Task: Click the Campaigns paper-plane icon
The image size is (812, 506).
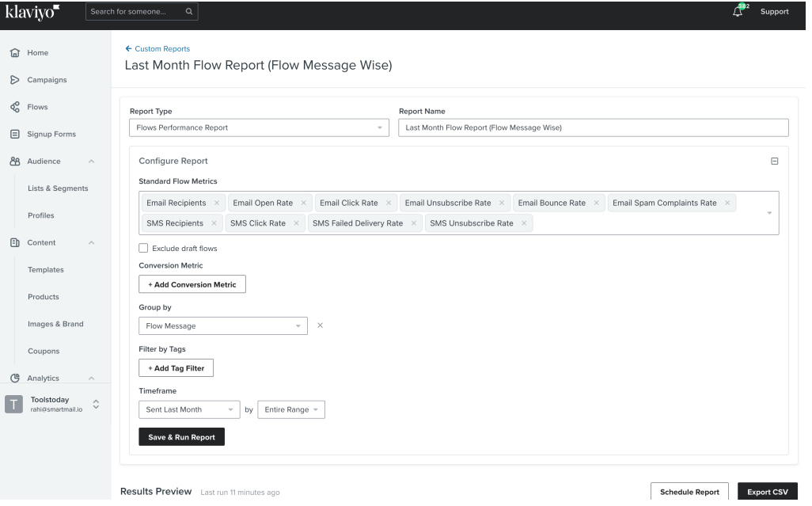Action: tap(15, 80)
